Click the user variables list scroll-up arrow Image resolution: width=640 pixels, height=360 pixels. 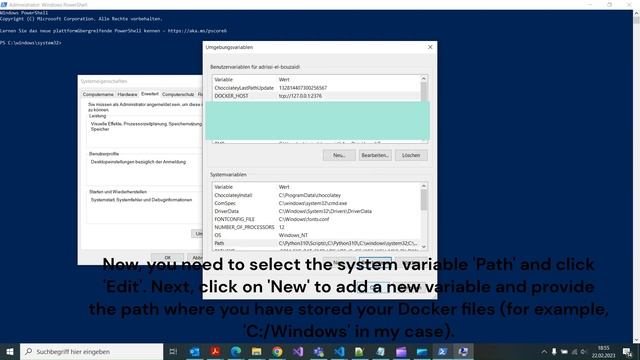point(424,78)
